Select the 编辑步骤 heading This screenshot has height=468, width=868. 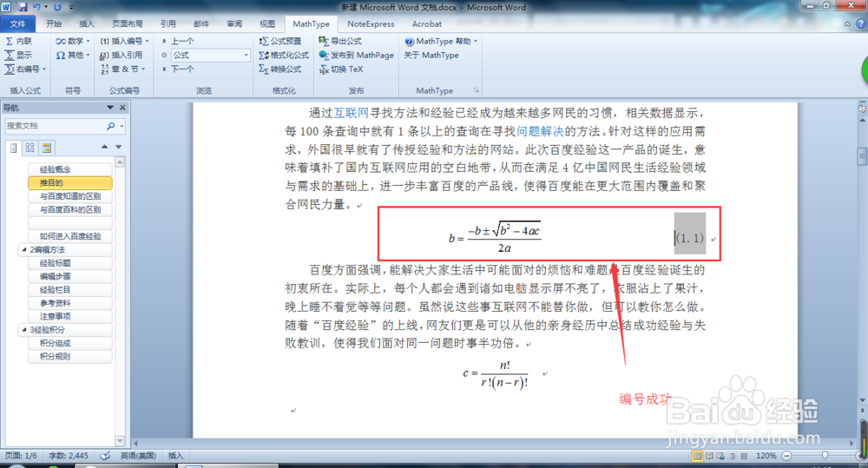pyautogui.click(x=69, y=276)
